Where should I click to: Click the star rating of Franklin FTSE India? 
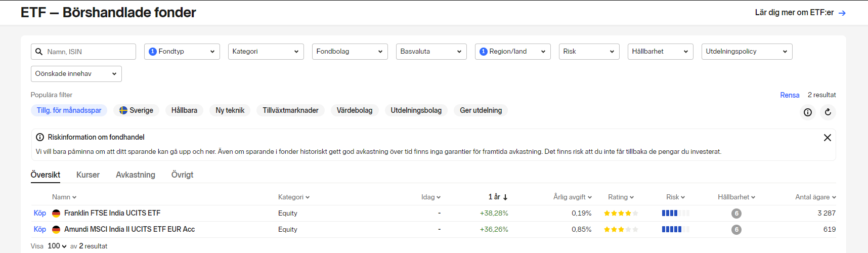click(x=621, y=214)
